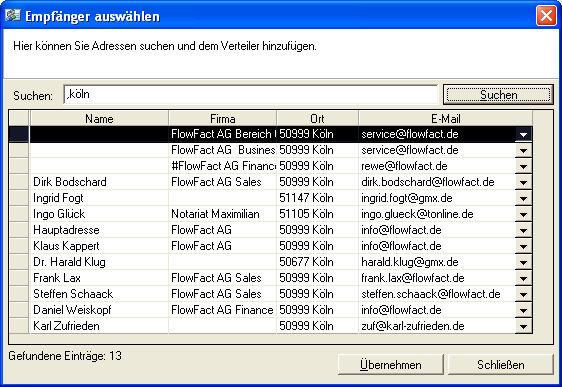Click the #FlowFact AG Financ company cell
This screenshot has height=387, width=562.
pos(223,166)
